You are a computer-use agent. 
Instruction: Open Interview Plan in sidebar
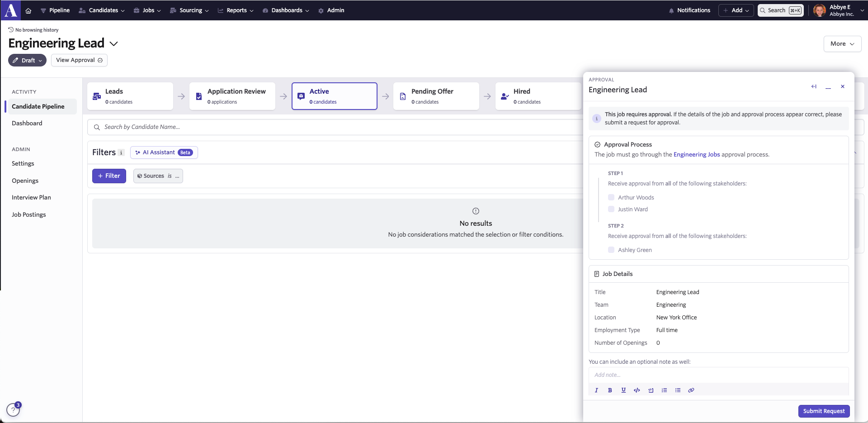[31, 197]
